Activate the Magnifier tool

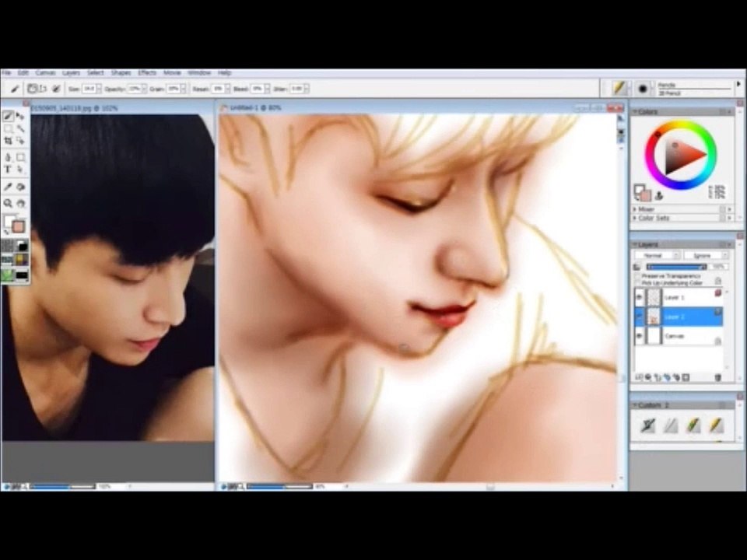click(x=8, y=203)
